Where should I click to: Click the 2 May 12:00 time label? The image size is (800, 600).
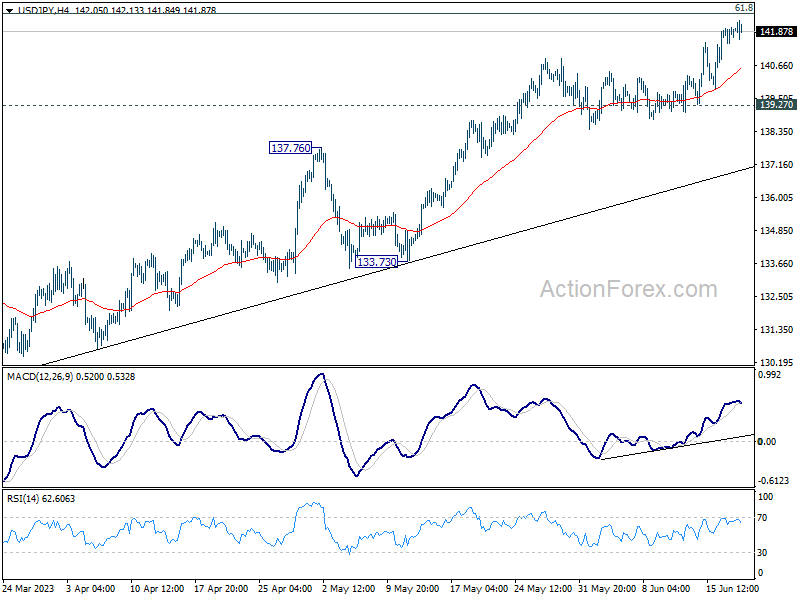(x=348, y=588)
